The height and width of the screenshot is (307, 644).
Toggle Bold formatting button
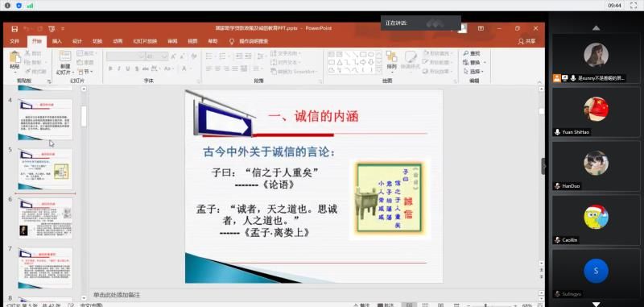pos(110,68)
